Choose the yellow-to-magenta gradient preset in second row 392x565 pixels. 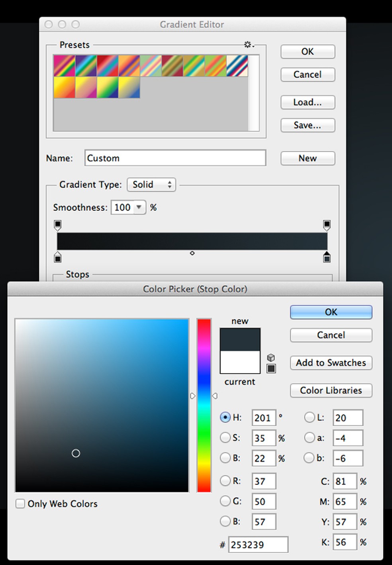[x=86, y=87]
